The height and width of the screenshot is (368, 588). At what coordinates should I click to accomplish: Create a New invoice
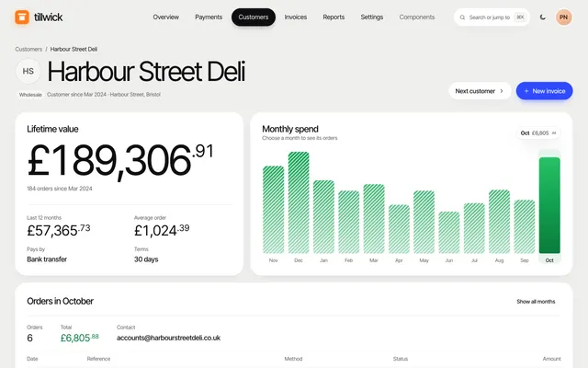(545, 91)
